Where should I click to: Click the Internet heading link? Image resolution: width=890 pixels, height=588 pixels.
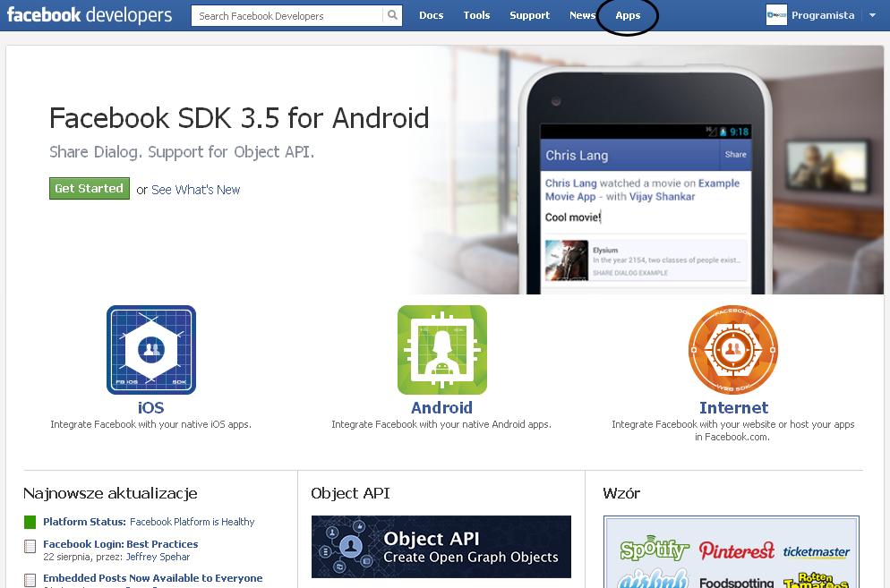[733, 407]
